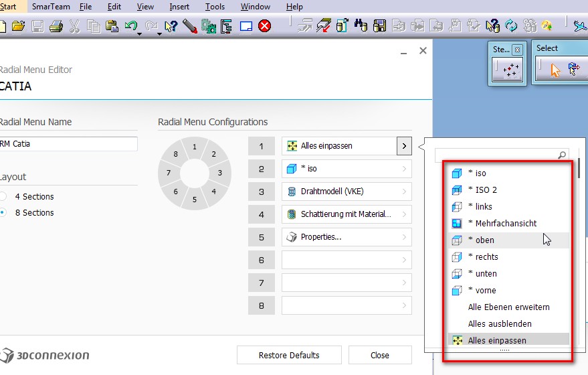
Task: Choose * ISO 2 from command list
Action: click(x=510, y=190)
